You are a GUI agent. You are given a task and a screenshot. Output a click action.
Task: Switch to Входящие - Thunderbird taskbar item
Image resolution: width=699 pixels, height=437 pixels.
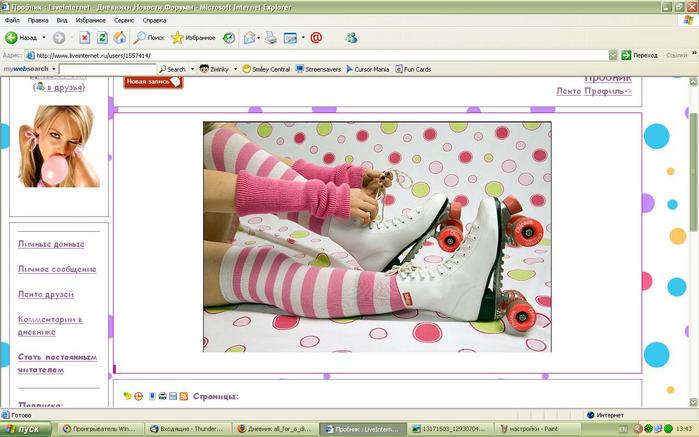click(189, 429)
